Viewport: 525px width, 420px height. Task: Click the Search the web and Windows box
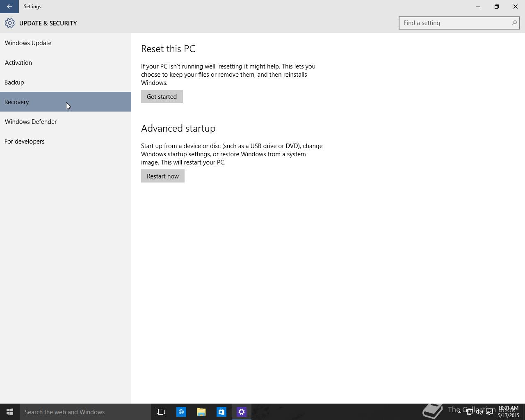point(85,412)
